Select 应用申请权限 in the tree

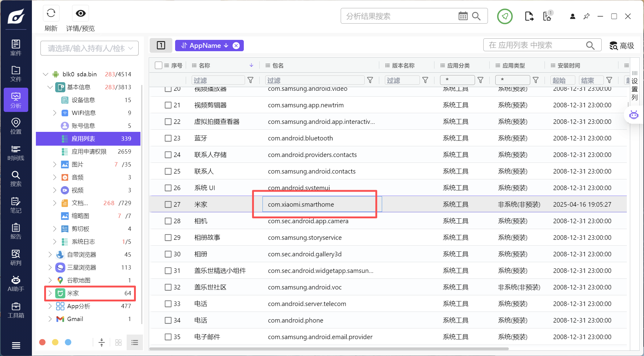[x=89, y=151]
